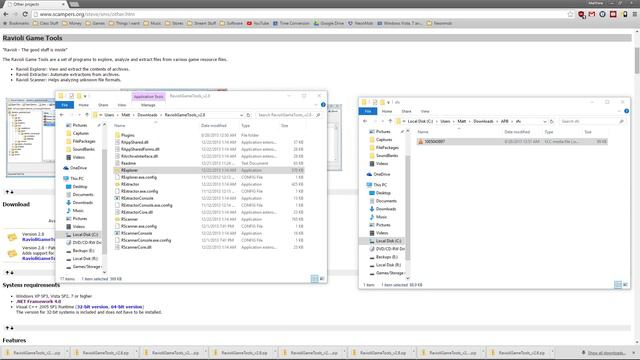
Task: Open Home tab in RavioliGameTools Explorer window
Action: [83, 105]
